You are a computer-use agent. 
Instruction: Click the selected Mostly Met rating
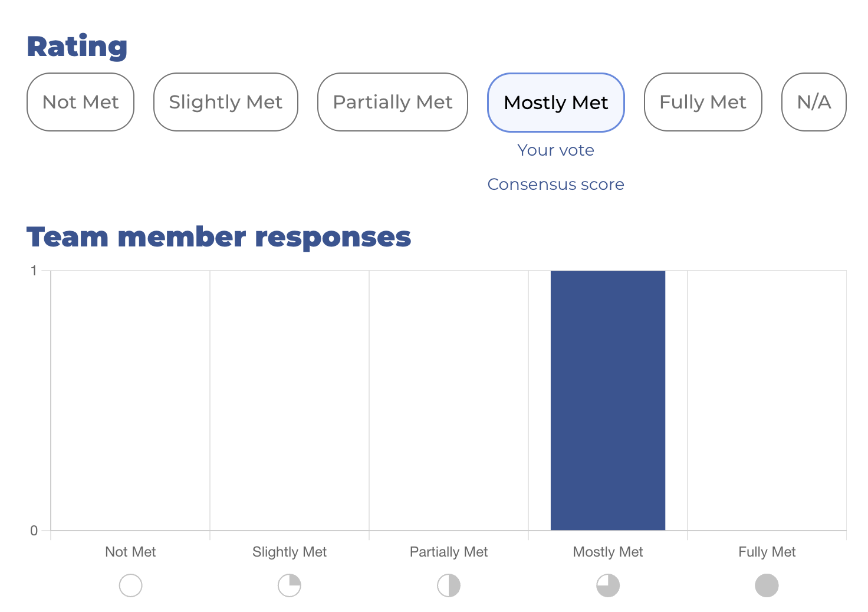[x=555, y=103]
